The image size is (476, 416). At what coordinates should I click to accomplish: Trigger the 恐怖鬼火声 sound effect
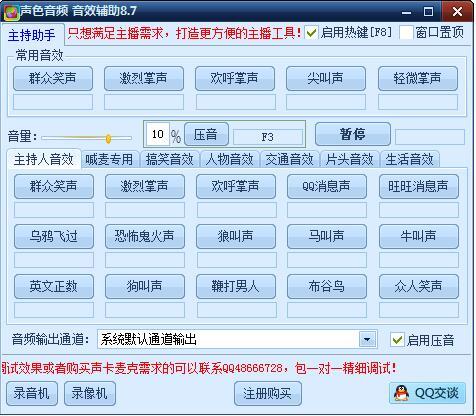tap(145, 236)
